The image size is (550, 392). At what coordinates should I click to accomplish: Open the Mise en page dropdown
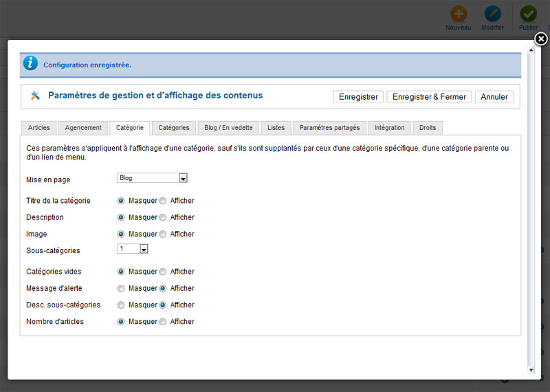point(183,178)
